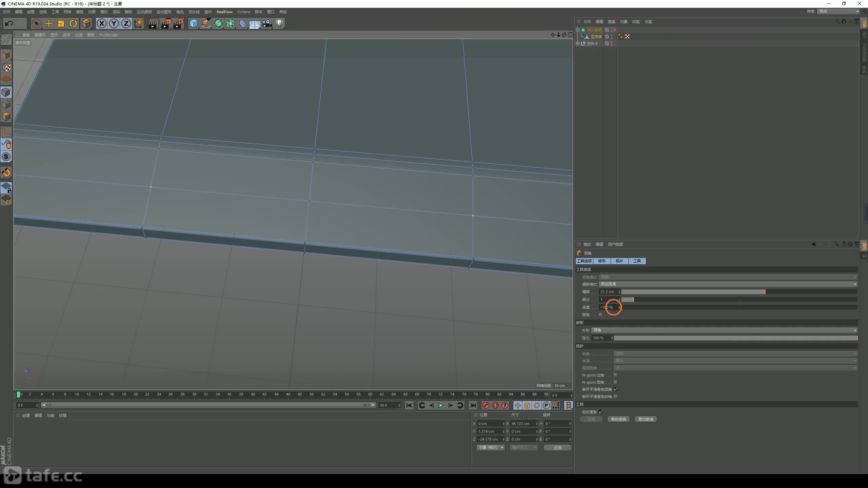Click the green Array modeling icon

click(231, 23)
